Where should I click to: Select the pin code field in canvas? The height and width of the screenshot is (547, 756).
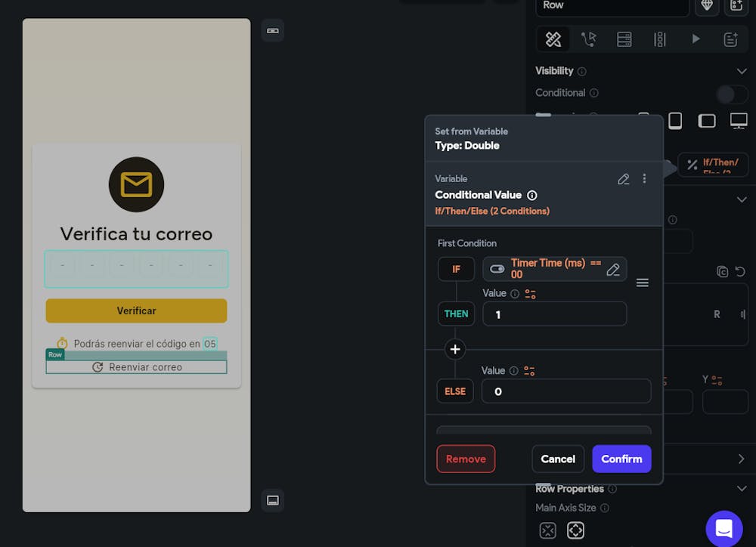pos(136,268)
